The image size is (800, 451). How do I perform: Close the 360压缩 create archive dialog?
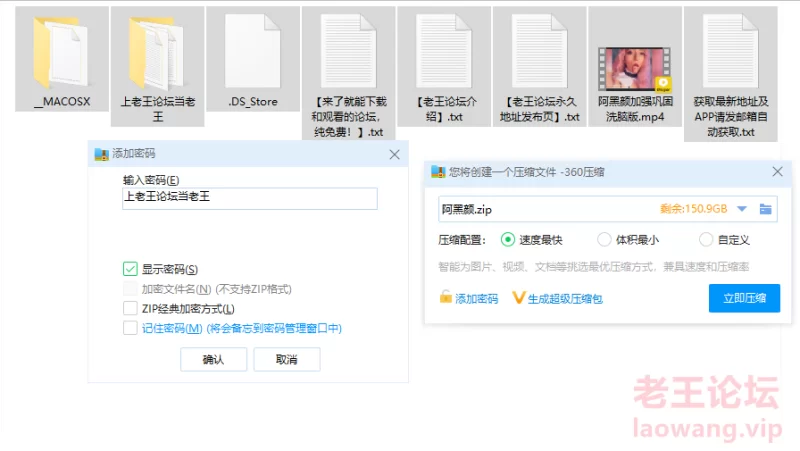(777, 172)
